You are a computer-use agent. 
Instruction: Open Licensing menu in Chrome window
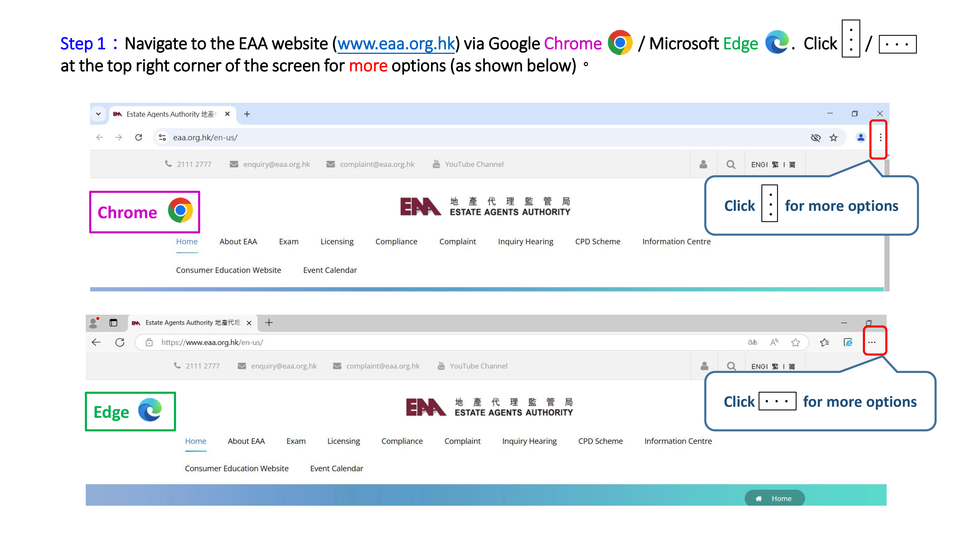click(337, 241)
